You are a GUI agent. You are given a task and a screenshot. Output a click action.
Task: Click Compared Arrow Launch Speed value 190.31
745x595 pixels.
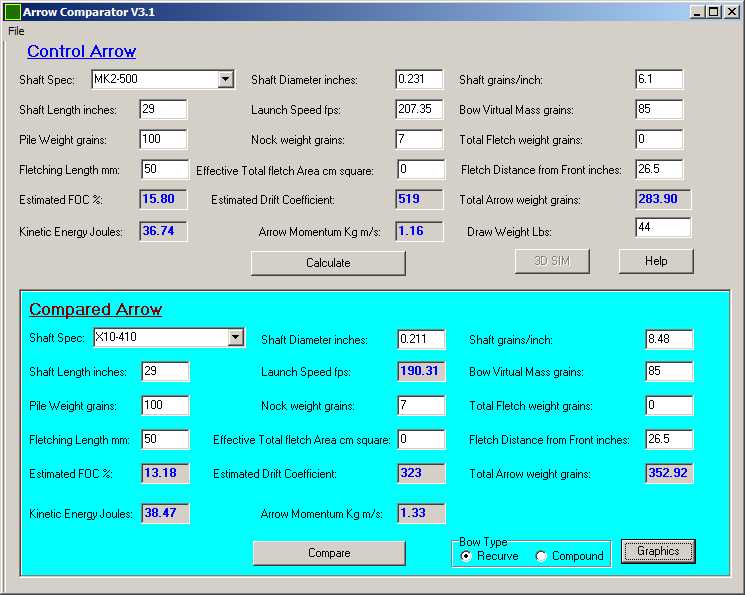pos(421,371)
